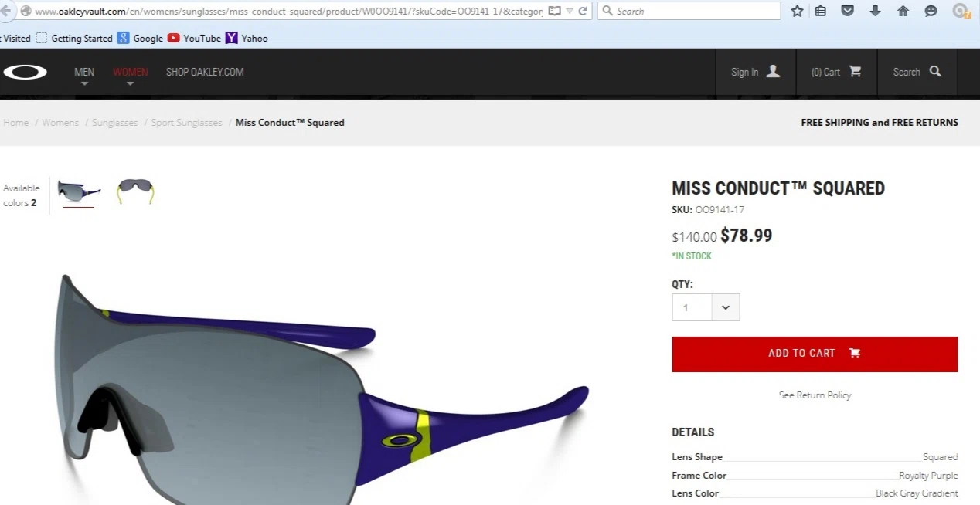
Task: Click the Lens Color value Black Gray Gradient
Action: (917, 493)
